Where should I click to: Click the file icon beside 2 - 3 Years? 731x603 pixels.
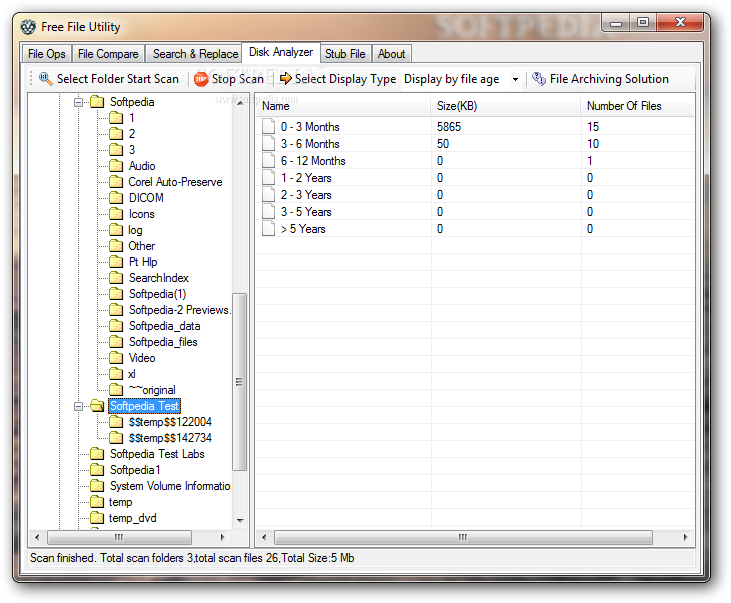[x=268, y=194]
